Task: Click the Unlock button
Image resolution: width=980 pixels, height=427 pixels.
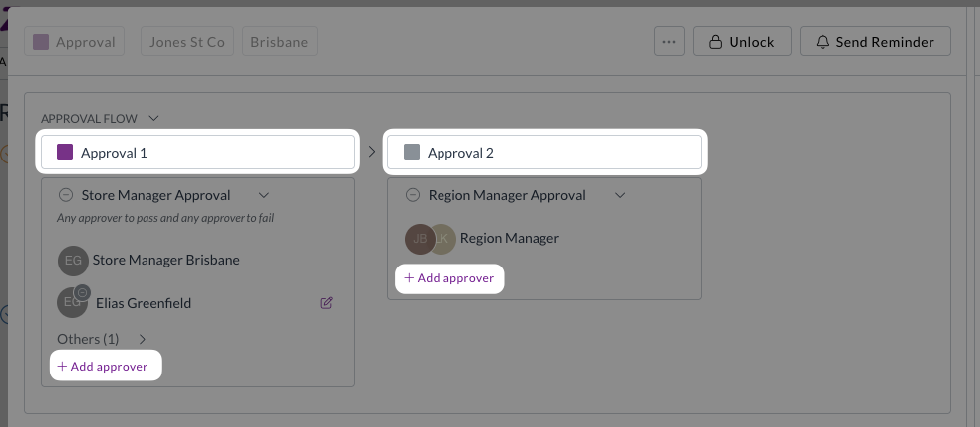Action: (740, 42)
